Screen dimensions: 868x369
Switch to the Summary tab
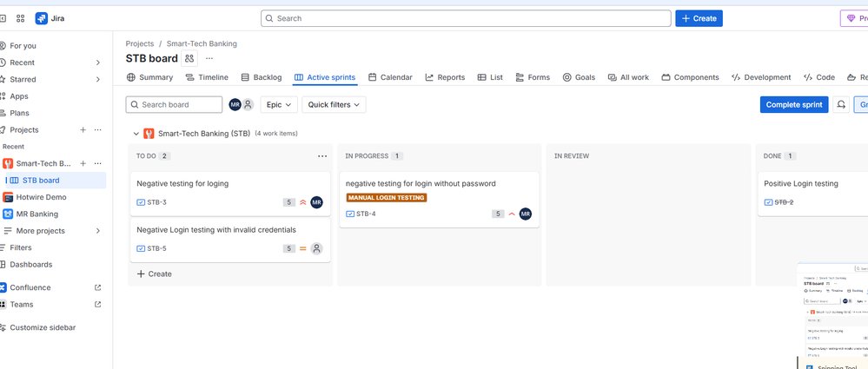[x=149, y=77]
